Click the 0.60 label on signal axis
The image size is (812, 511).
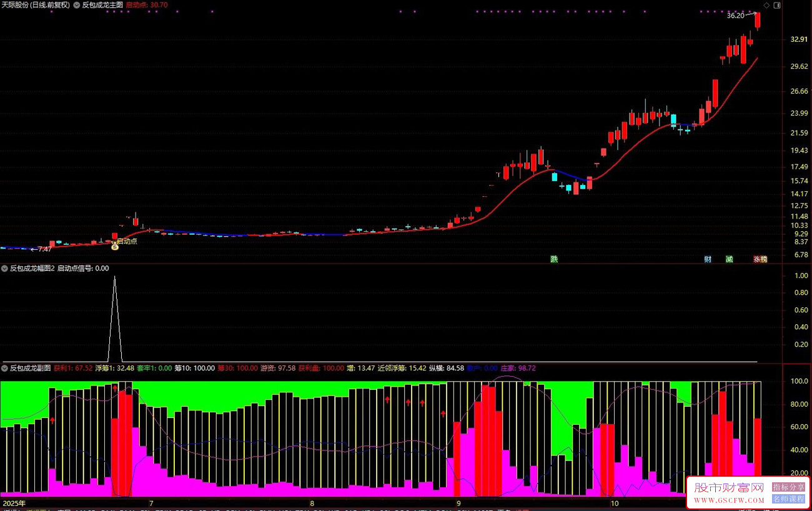tap(801, 310)
